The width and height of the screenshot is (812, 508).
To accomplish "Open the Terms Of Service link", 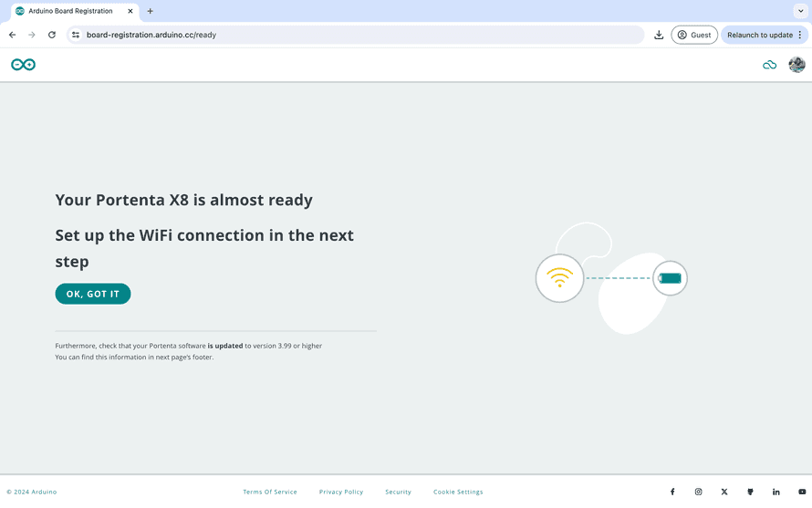I will 270,492.
